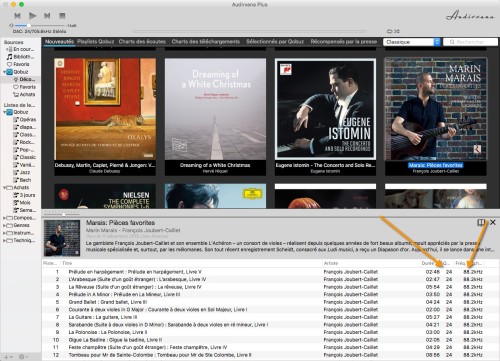Select track 1 Prélude en harpégement
Image resolution: width=500 pixels, height=361 pixels.
(270, 272)
